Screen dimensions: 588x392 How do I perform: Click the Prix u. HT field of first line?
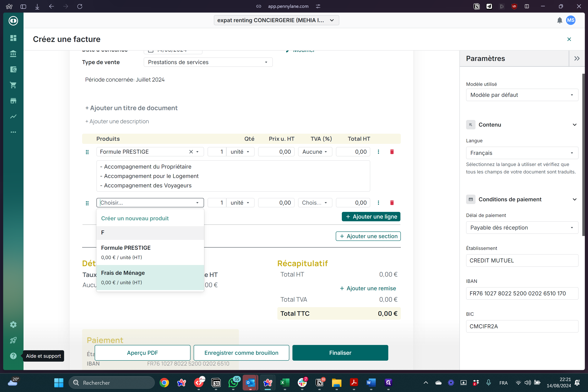click(x=276, y=152)
